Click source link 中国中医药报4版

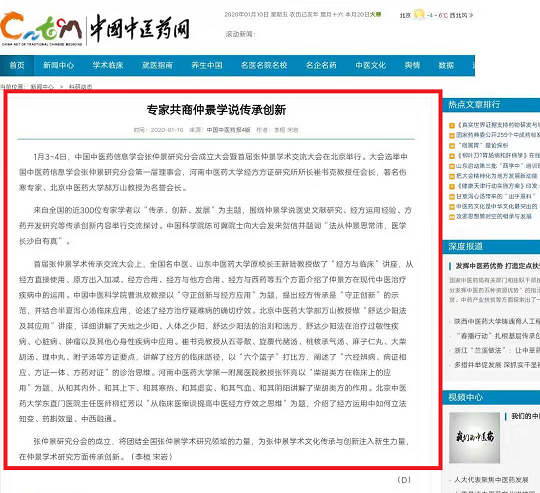coord(228,130)
